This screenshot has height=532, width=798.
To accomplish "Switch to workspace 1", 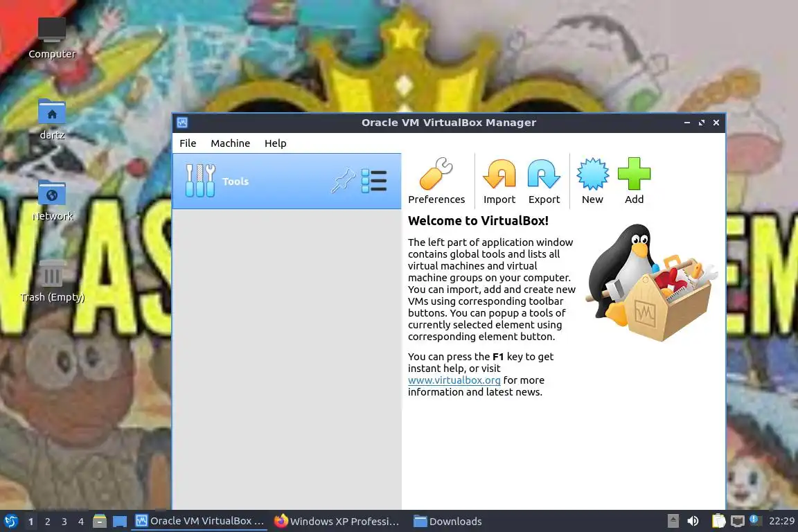I will pos(30,522).
